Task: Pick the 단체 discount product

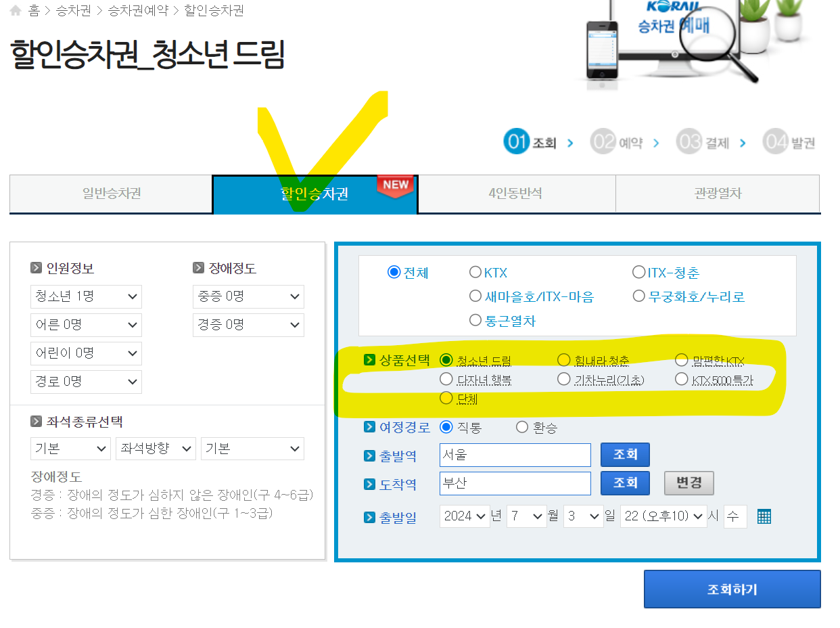Action: pos(446,398)
